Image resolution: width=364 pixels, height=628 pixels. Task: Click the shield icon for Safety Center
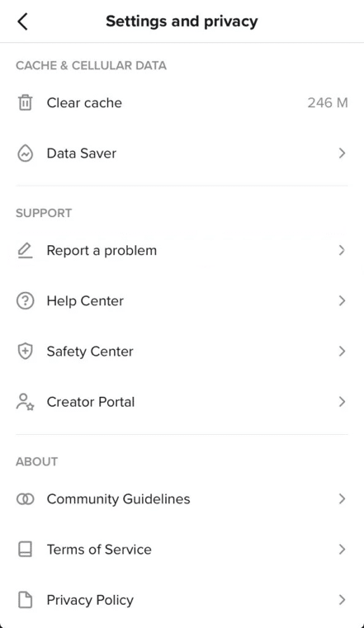tap(25, 352)
